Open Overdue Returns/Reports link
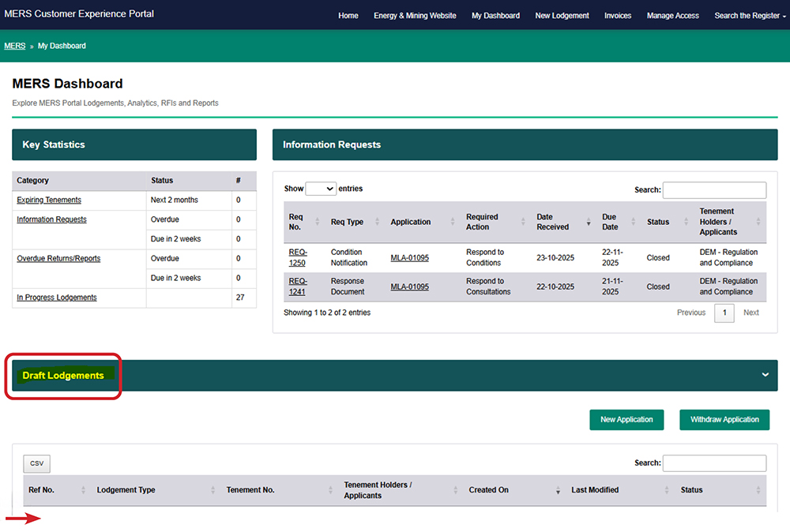The image size is (790, 532). click(58, 258)
